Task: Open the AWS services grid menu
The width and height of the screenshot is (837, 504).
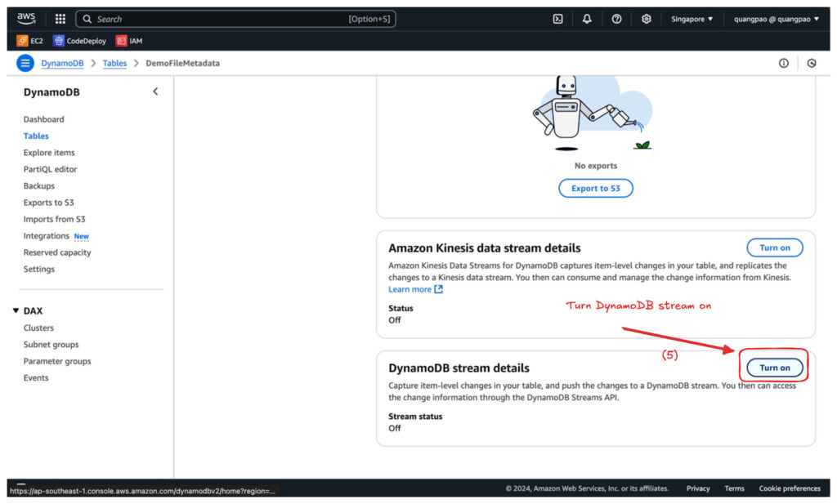Action: [60, 19]
